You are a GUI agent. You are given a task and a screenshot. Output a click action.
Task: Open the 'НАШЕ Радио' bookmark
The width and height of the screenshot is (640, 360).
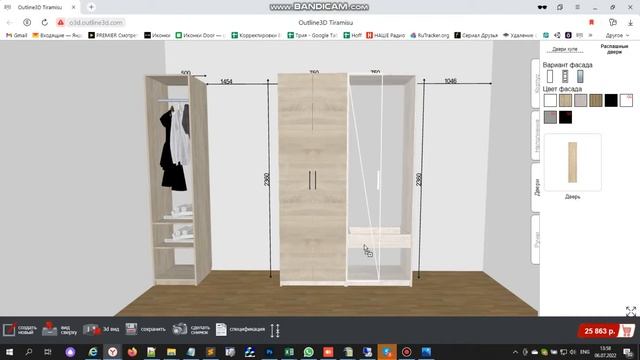(385, 36)
